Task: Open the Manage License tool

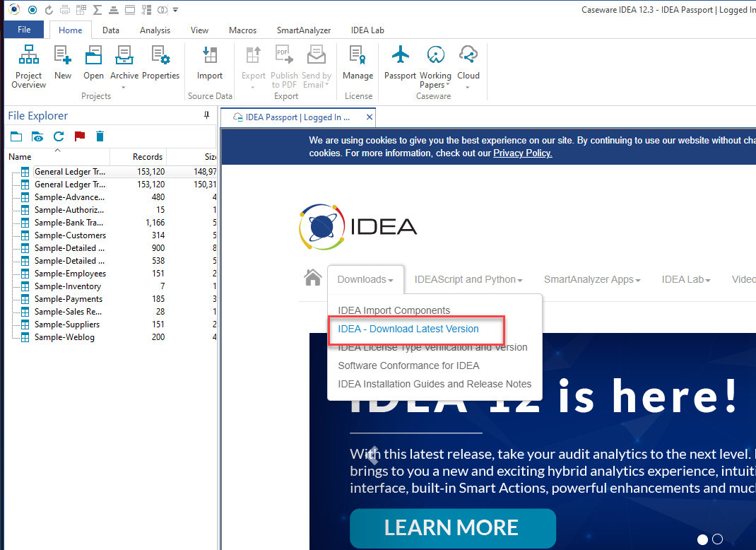Action: click(x=358, y=63)
